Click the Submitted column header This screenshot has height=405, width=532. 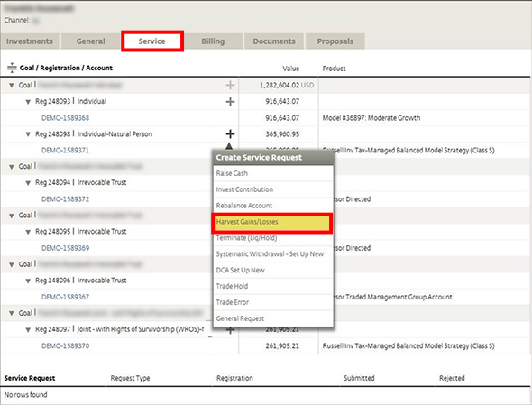tap(359, 378)
